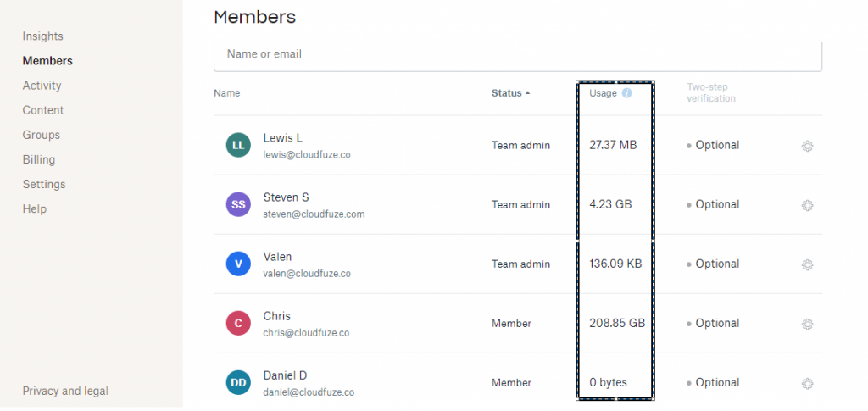Open settings gear for Valen
Screen dimensions: 868x411
tap(807, 265)
